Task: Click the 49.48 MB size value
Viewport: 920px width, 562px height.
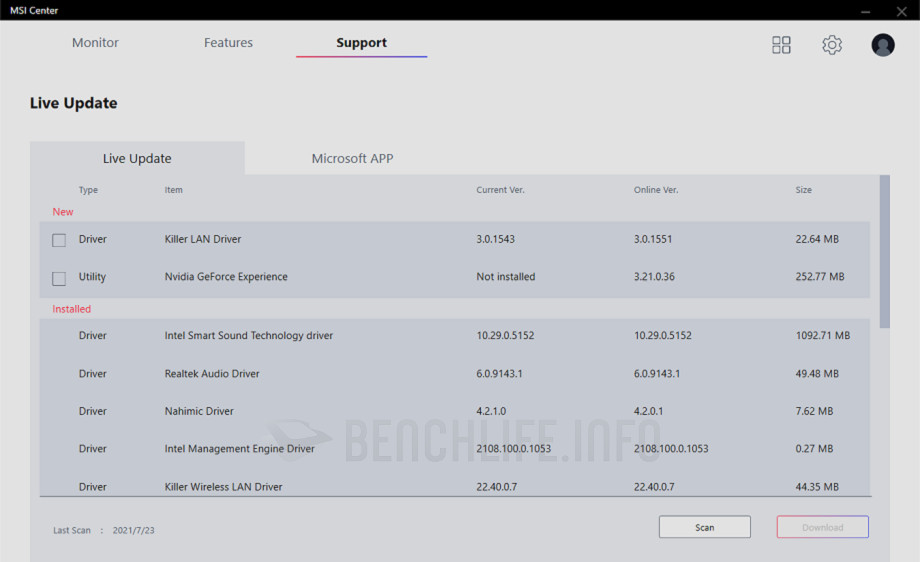Action: [817, 374]
